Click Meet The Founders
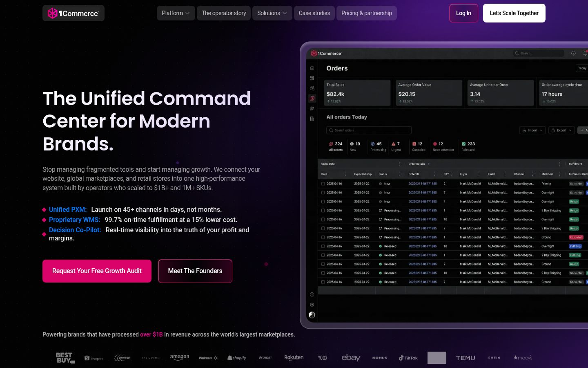588x368 pixels. pos(195,271)
